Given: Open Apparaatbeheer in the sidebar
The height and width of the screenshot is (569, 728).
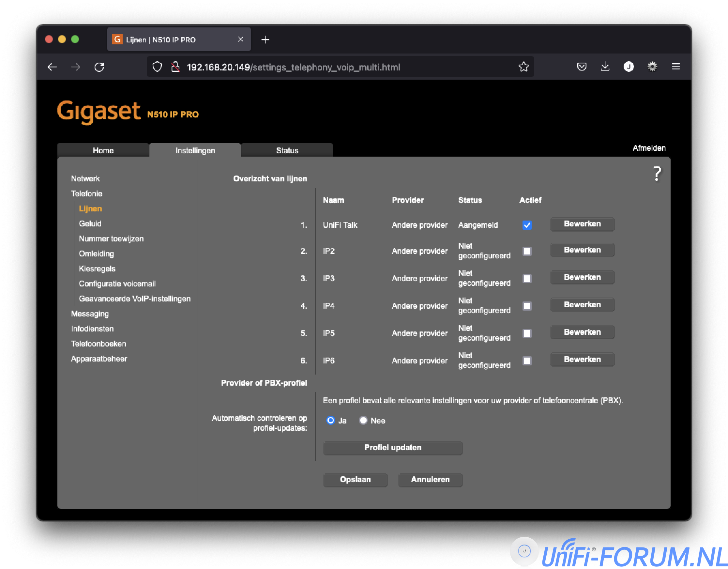Looking at the screenshot, I should pyautogui.click(x=99, y=359).
